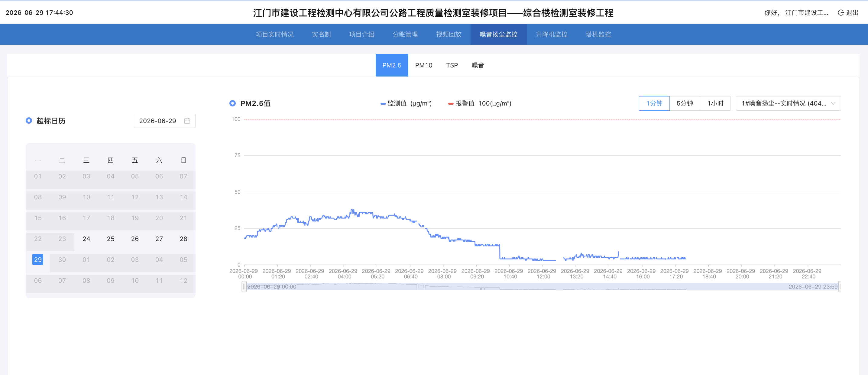Select calendar day 24
The width and height of the screenshot is (868, 375).
pos(86,239)
